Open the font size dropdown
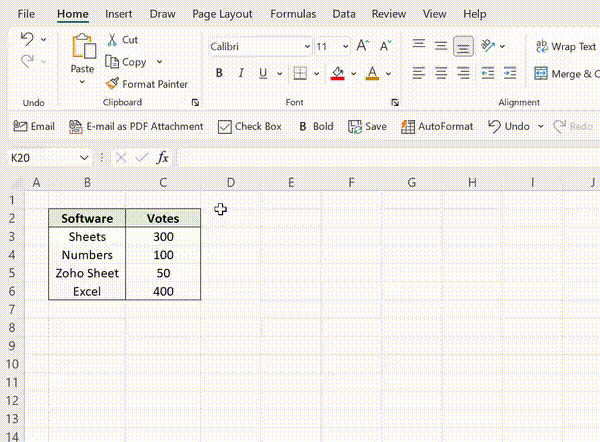 click(x=346, y=46)
